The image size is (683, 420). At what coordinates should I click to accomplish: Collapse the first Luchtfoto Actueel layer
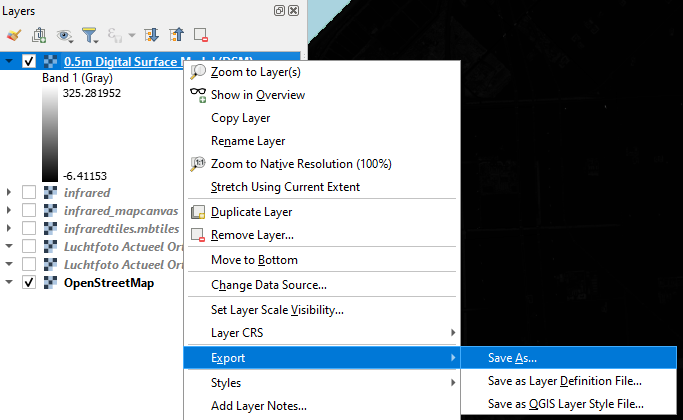click(9, 246)
